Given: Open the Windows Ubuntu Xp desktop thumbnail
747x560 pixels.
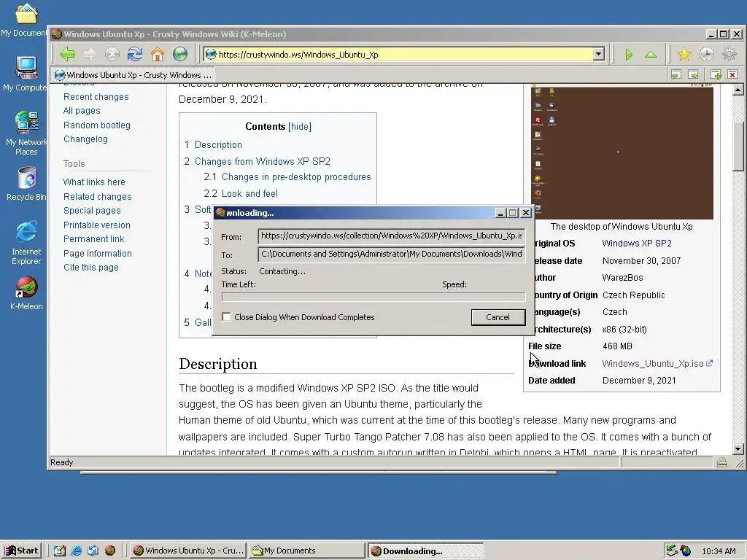Looking at the screenshot, I should click(622, 153).
